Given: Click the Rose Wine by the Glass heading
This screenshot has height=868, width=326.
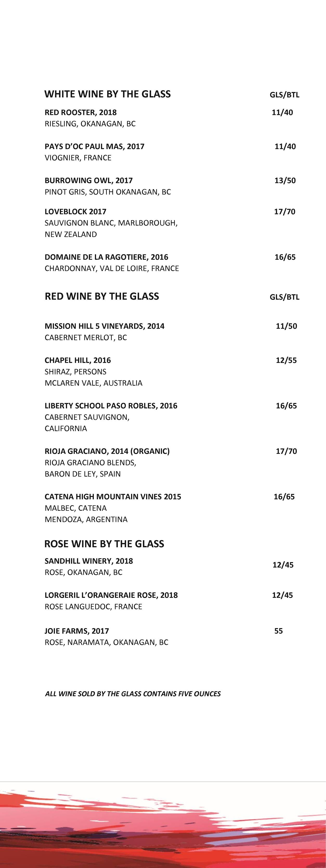Looking at the screenshot, I should pyautogui.click(x=104, y=544).
